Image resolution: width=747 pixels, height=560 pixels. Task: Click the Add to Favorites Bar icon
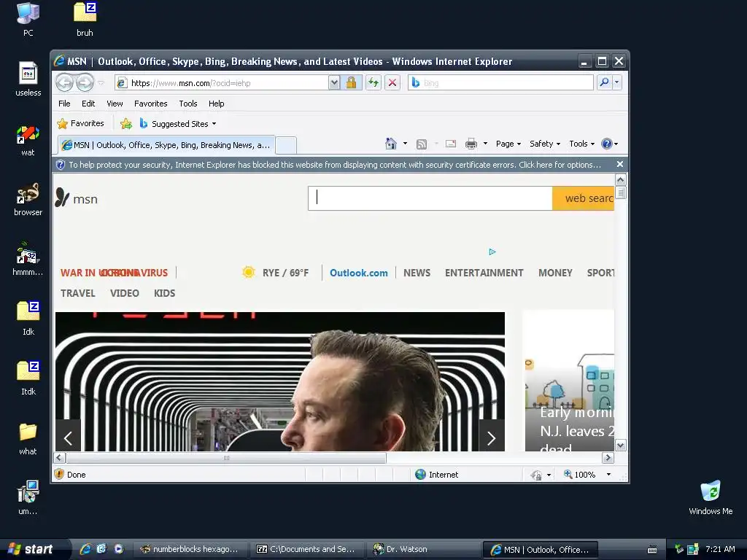[126, 124]
